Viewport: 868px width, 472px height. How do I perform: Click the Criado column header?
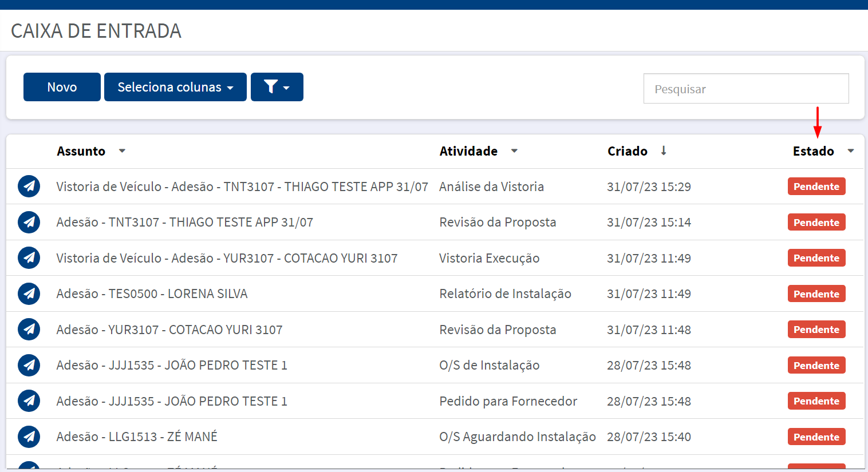coord(628,151)
